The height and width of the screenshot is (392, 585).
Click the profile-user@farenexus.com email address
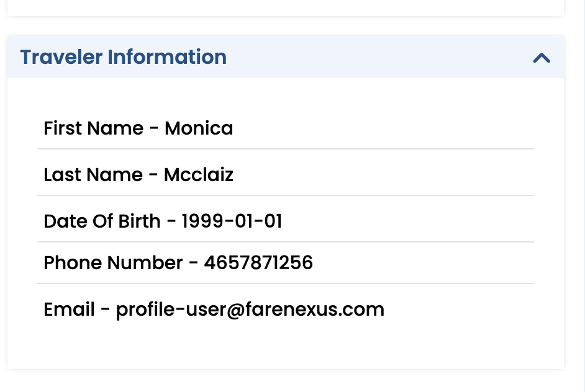click(250, 309)
